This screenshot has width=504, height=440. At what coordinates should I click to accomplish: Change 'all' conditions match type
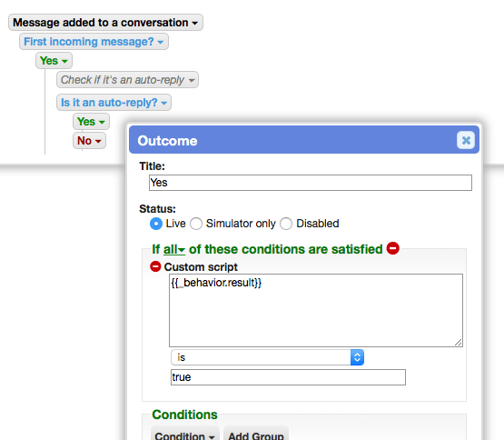tap(174, 249)
